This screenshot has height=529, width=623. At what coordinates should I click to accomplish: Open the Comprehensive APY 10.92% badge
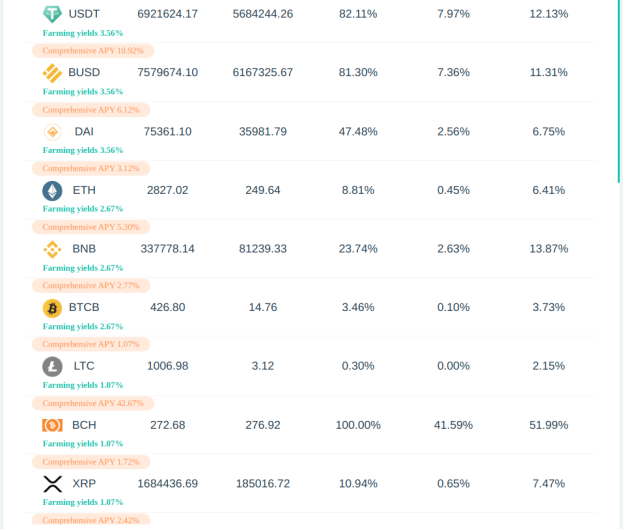(93, 51)
